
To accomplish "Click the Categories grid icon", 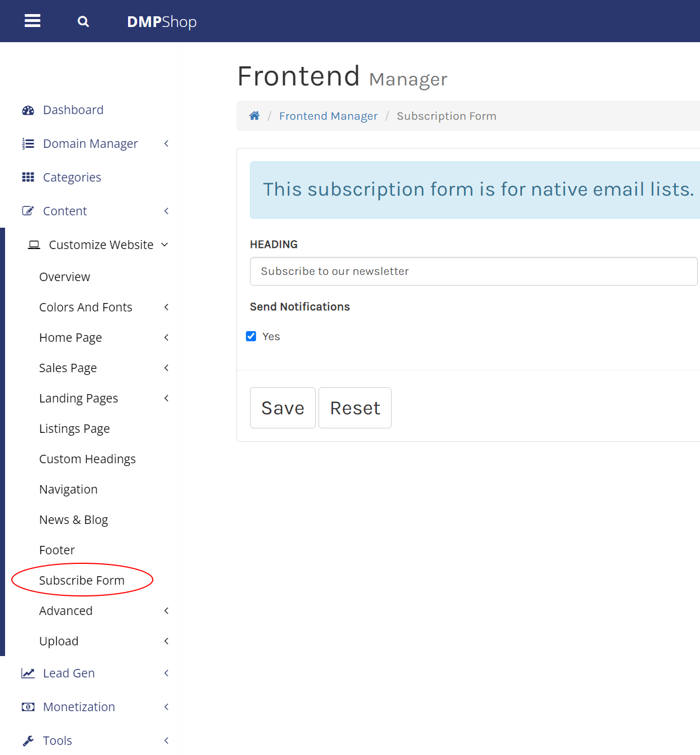I will click(28, 178).
